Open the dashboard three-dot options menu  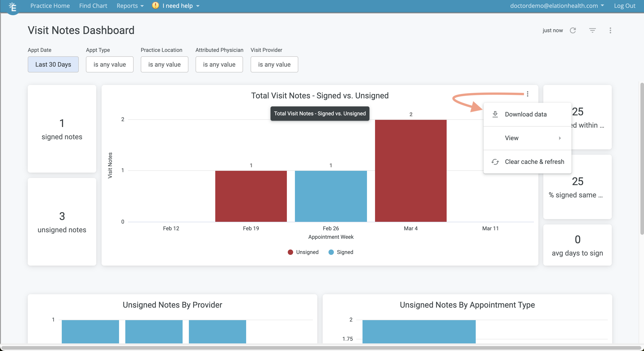610,30
